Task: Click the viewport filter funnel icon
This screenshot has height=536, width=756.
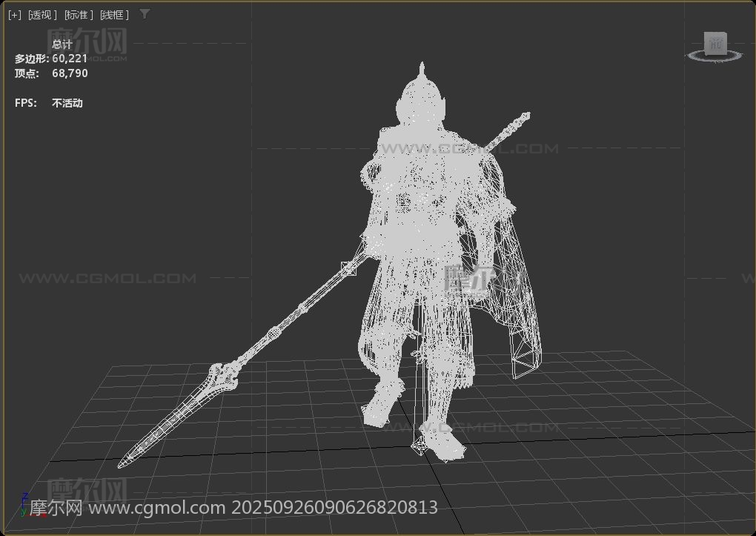Action: 145,14
